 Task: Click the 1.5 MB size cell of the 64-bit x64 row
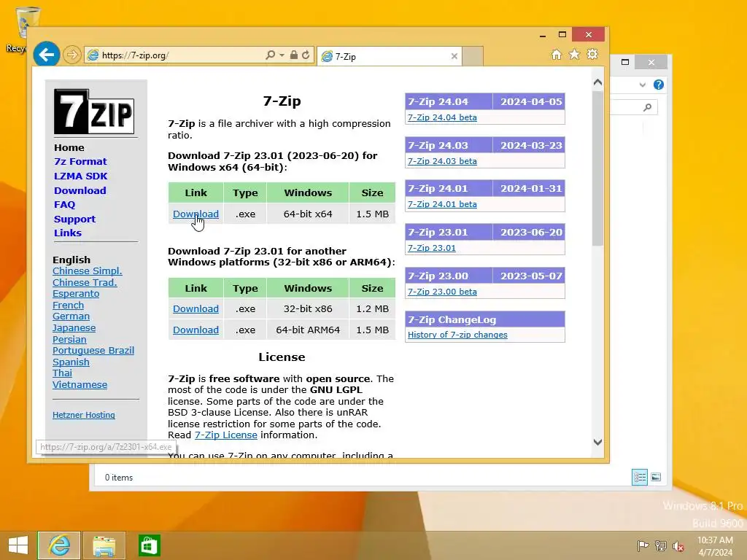372,214
